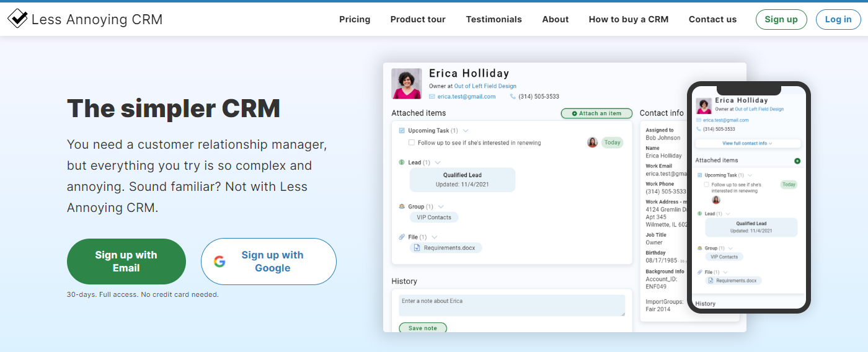Check the follow-up task checkbox in phone mockup

click(x=707, y=185)
